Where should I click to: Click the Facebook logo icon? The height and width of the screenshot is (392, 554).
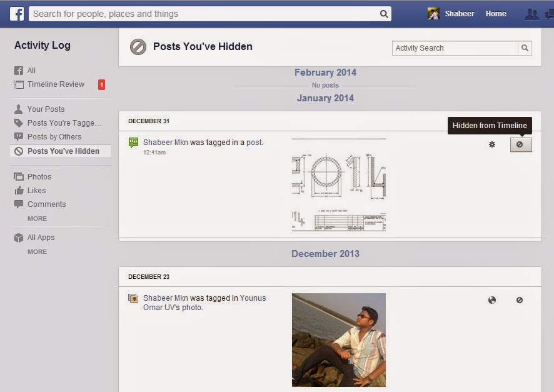(17, 14)
